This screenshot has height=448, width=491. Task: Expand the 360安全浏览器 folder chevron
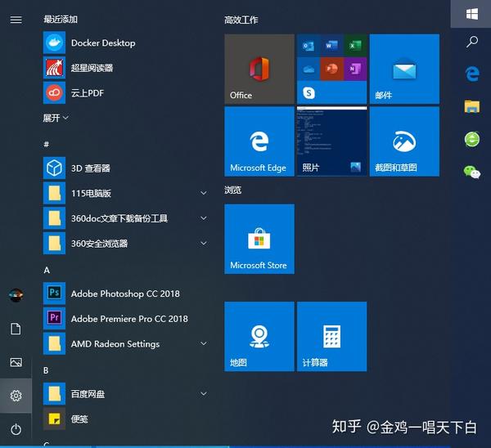click(204, 243)
